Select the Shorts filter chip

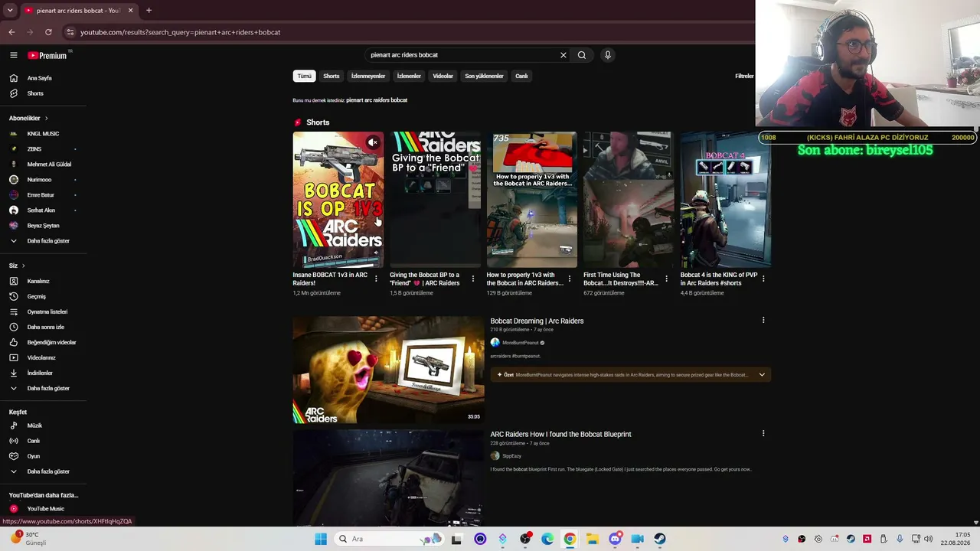tap(332, 76)
